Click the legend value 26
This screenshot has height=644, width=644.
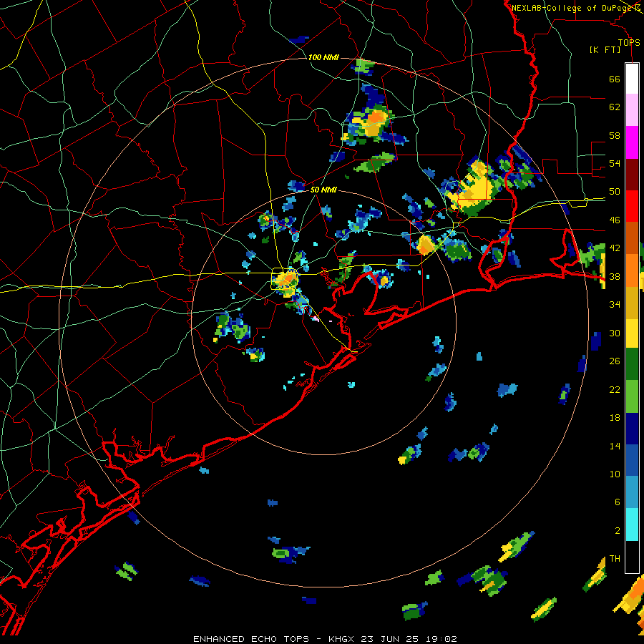(615, 361)
